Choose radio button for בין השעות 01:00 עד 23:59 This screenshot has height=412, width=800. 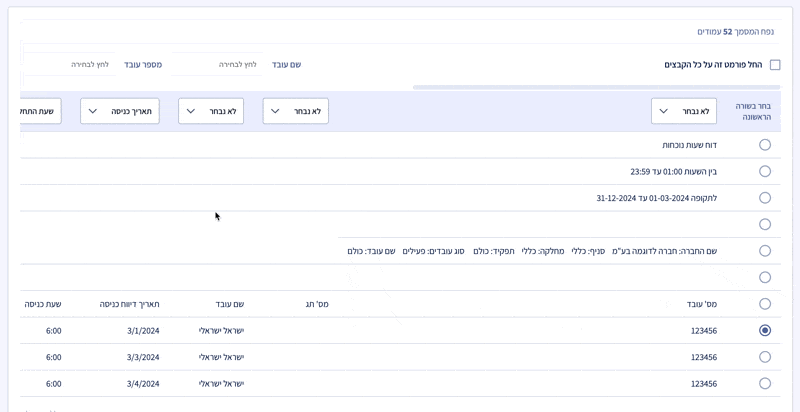coord(765,171)
